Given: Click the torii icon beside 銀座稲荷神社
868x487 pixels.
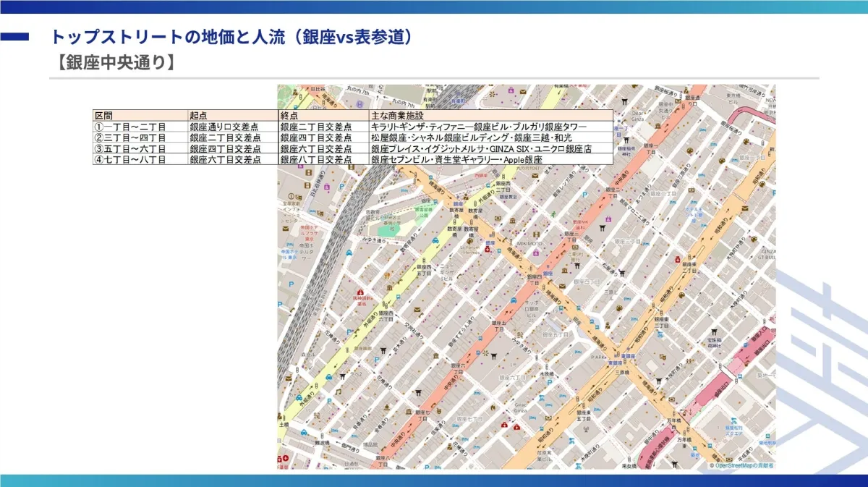Looking at the screenshot, I should pos(627,140).
